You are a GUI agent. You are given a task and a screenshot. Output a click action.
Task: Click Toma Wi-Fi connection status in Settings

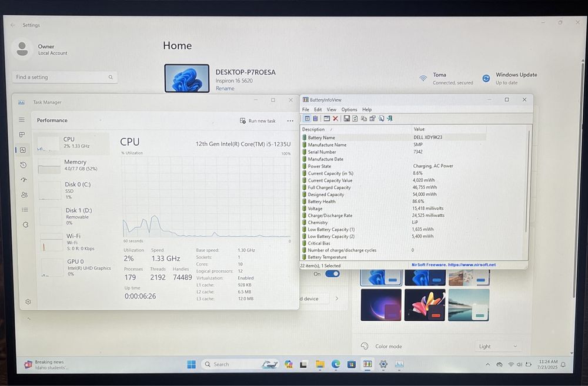click(x=446, y=78)
